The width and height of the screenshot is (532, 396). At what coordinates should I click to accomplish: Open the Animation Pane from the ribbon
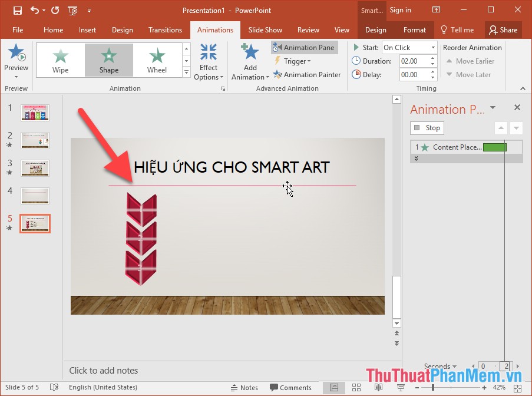[x=304, y=47]
